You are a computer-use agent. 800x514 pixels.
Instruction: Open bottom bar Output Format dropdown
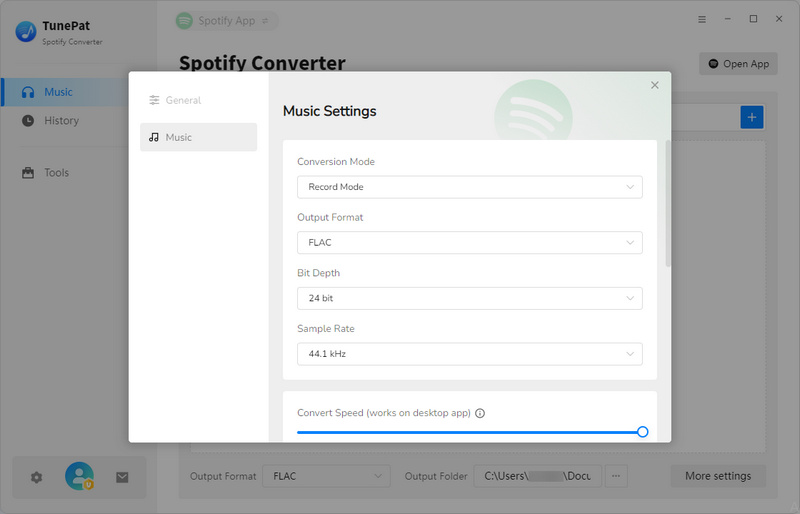327,476
